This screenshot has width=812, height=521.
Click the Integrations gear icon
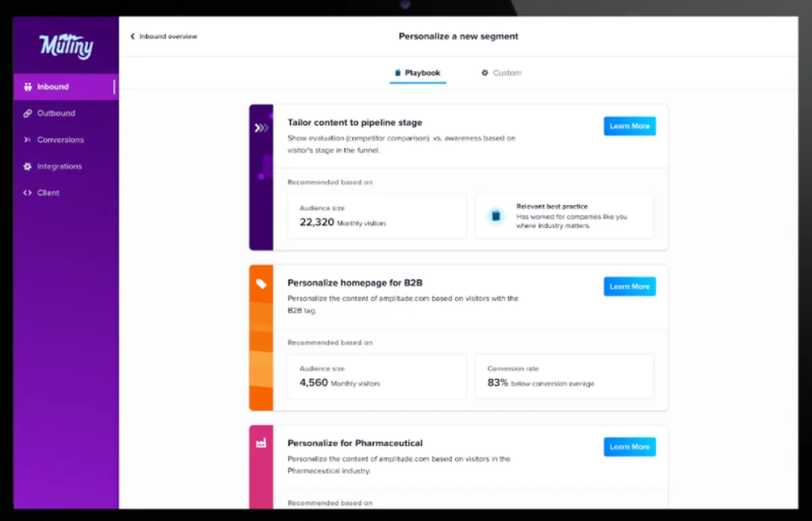(x=28, y=166)
